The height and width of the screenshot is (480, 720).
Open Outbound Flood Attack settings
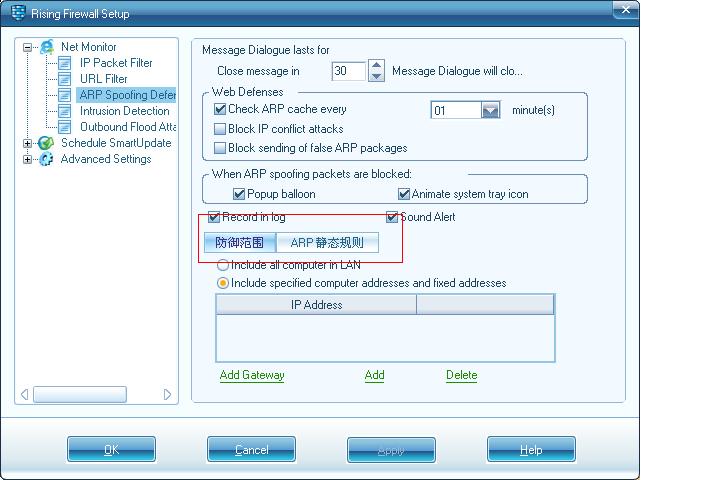coord(128,127)
